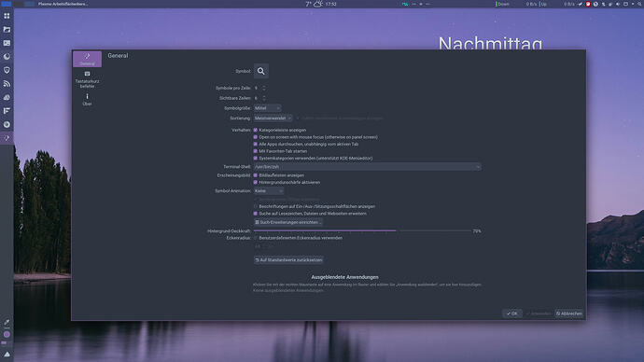The height and width of the screenshot is (362, 644).
Task: Toggle Systemkategorien verwenden checkbox
Action: 256,158
